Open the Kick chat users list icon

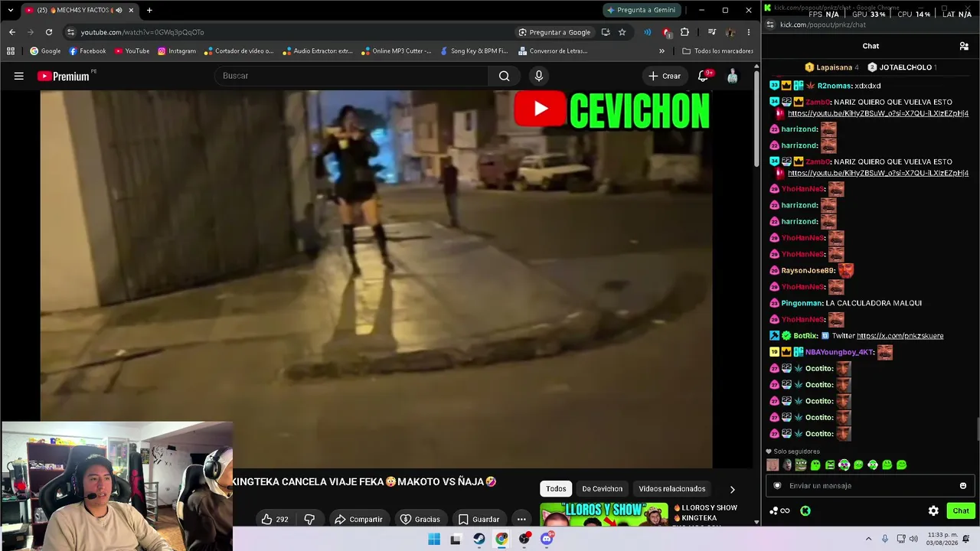point(964,46)
